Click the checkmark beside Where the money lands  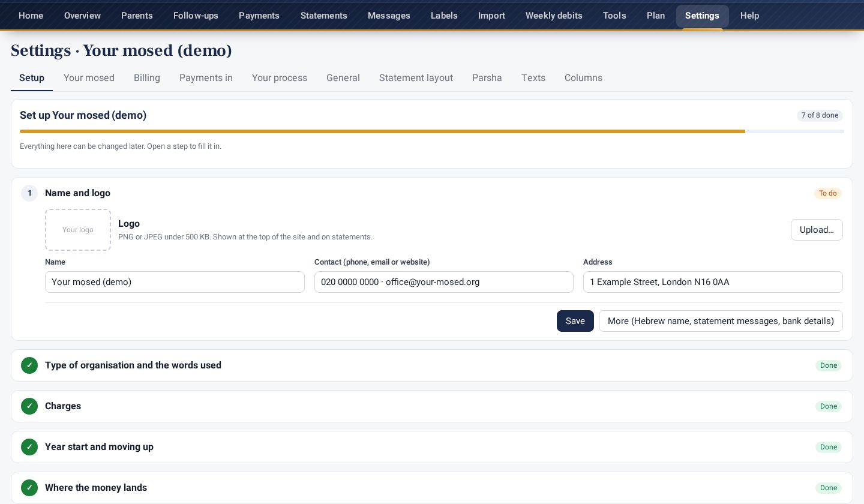(29, 488)
